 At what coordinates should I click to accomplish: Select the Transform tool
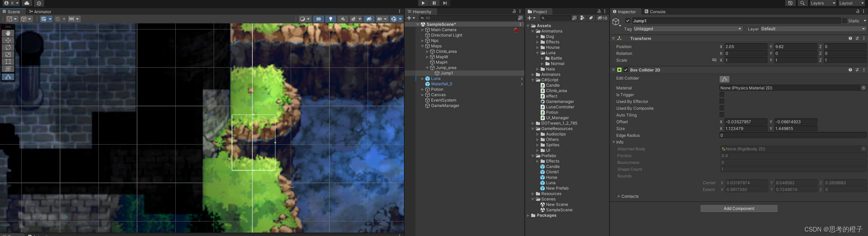(8, 69)
